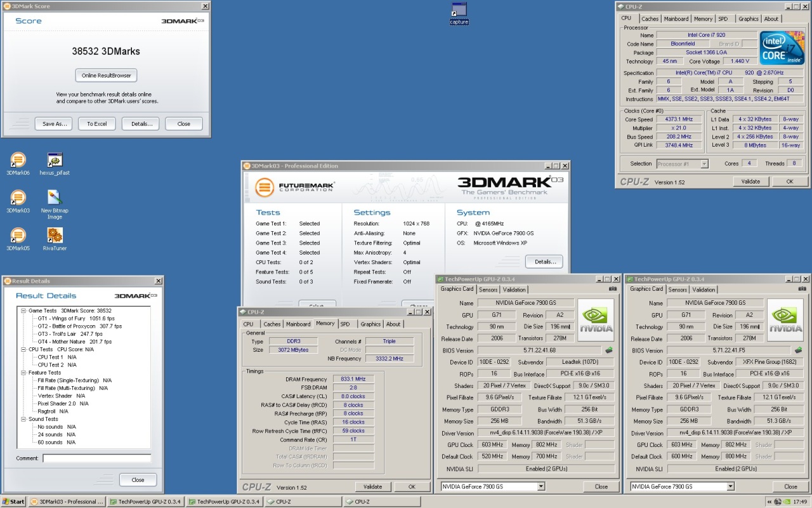Click screenshot camera icon in Leadtek GPU-Z window
This screenshot has width=812, height=508.
point(613,289)
